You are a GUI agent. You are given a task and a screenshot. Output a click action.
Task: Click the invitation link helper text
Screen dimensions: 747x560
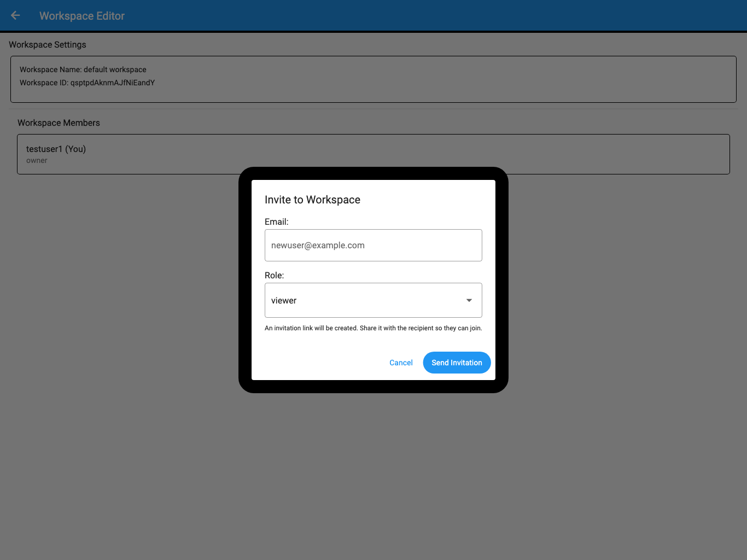pos(373,328)
